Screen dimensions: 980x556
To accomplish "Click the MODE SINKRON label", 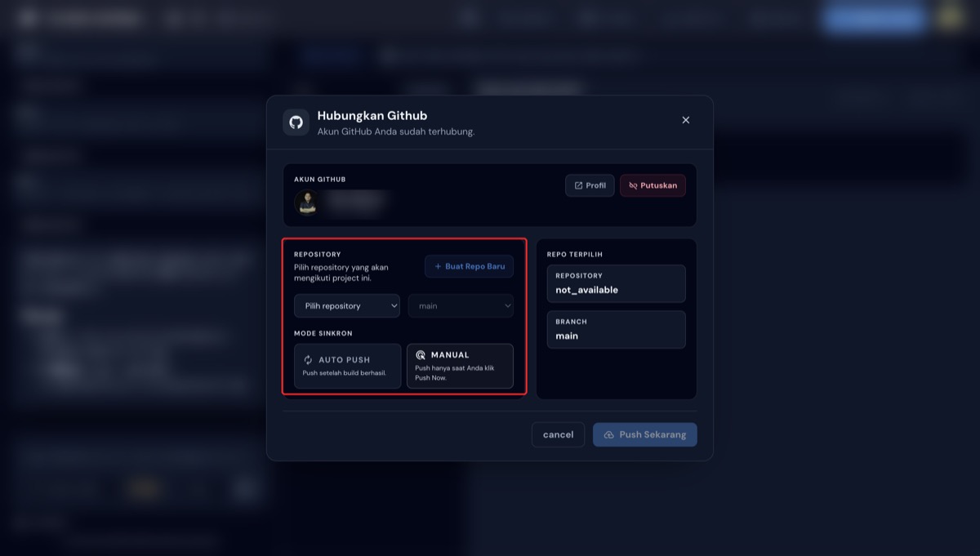I will pos(323,333).
